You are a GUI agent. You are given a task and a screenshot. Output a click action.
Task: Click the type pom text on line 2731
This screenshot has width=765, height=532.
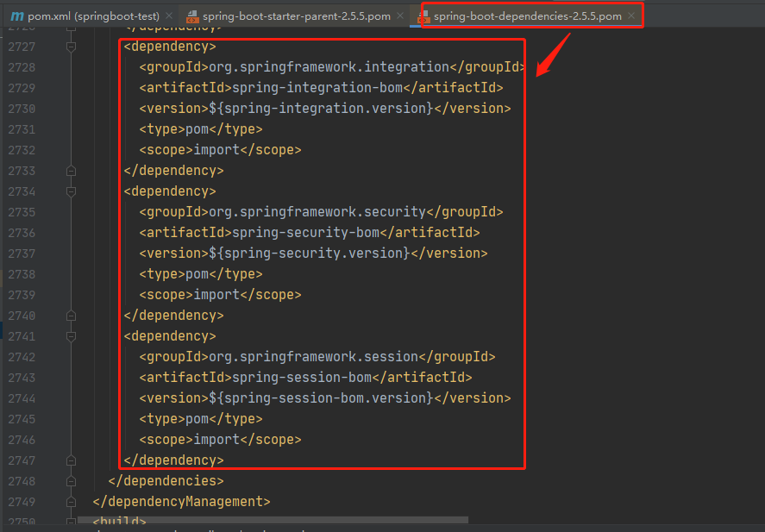tap(201, 129)
